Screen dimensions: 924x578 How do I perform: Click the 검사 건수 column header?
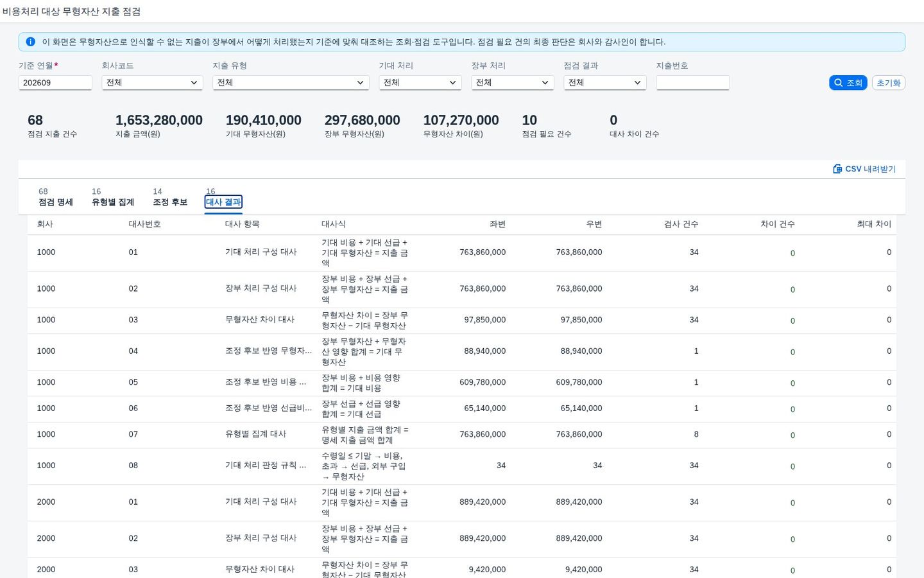tap(681, 224)
